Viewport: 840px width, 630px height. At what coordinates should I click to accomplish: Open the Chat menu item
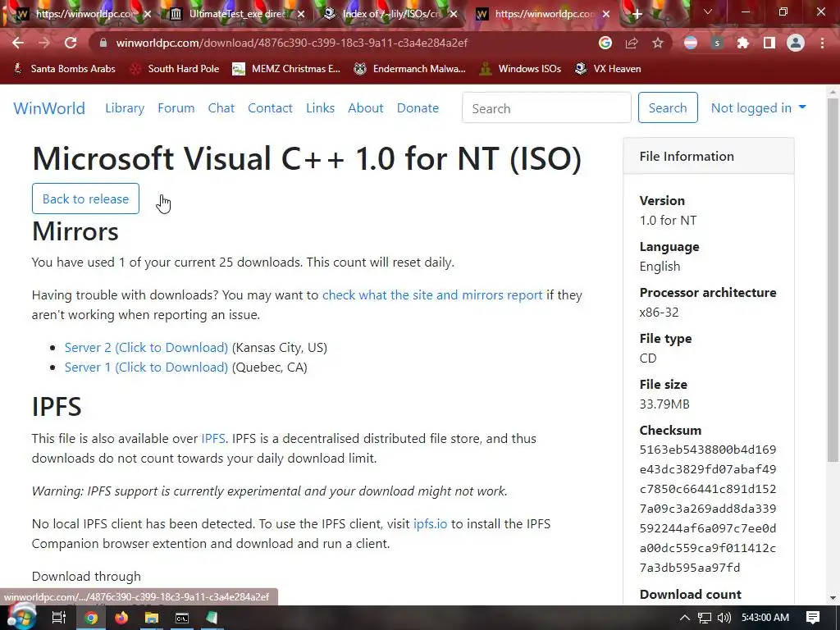coord(221,108)
